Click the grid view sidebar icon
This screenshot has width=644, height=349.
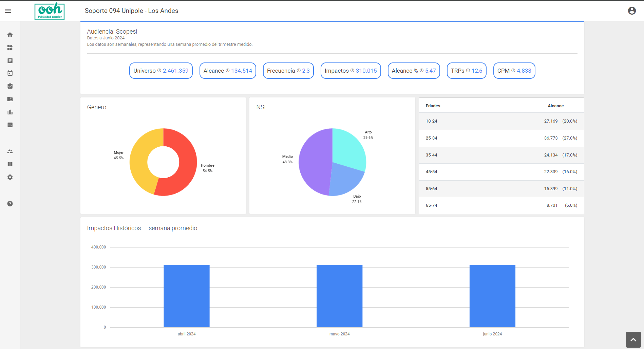pos(10,164)
